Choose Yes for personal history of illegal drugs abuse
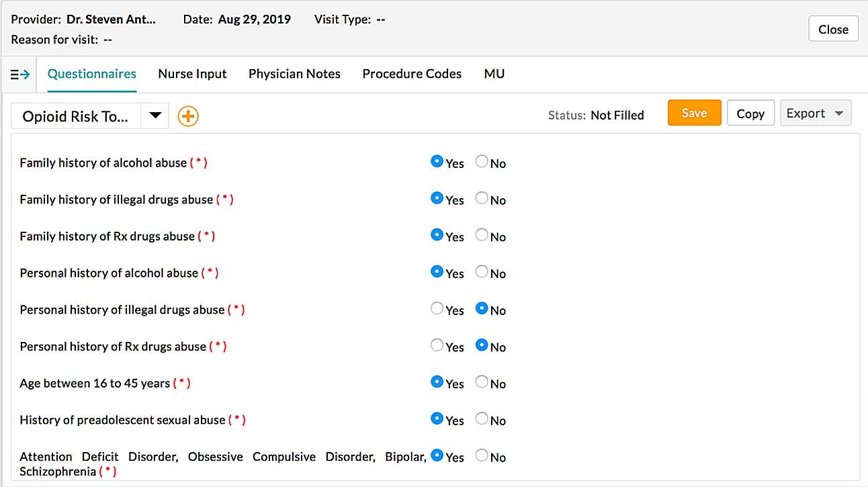 (x=437, y=309)
